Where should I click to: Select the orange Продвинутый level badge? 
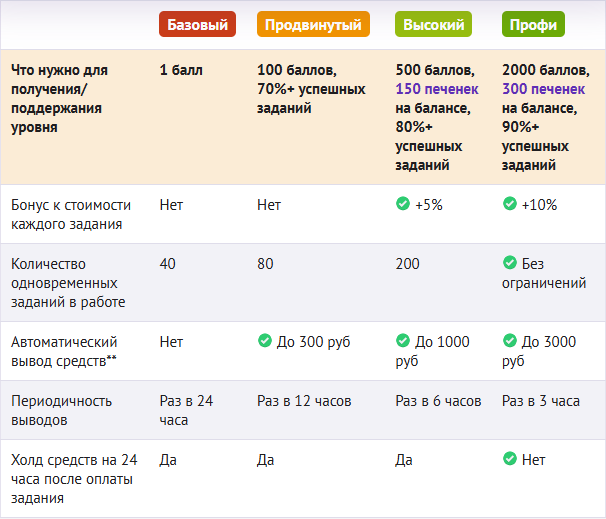[x=313, y=24]
